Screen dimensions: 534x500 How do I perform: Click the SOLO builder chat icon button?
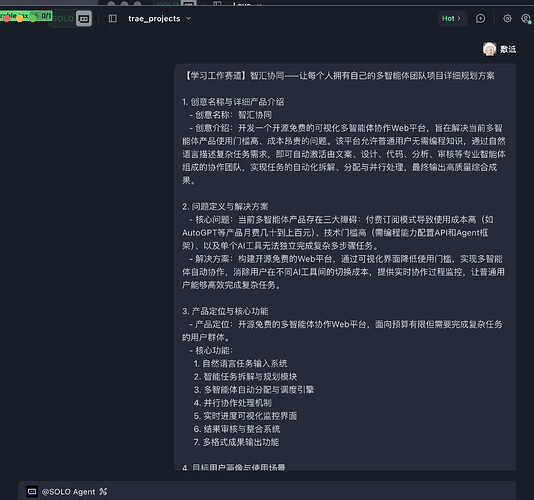pyautogui.click(x=84, y=18)
